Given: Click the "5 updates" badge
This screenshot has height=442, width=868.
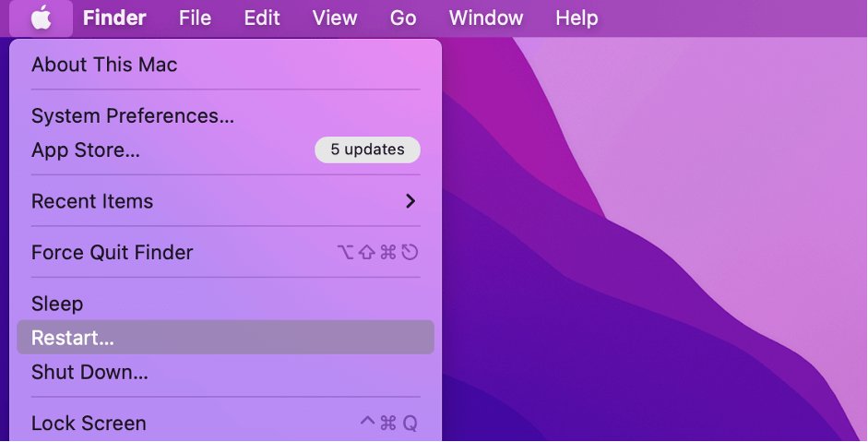Looking at the screenshot, I should 367,149.
